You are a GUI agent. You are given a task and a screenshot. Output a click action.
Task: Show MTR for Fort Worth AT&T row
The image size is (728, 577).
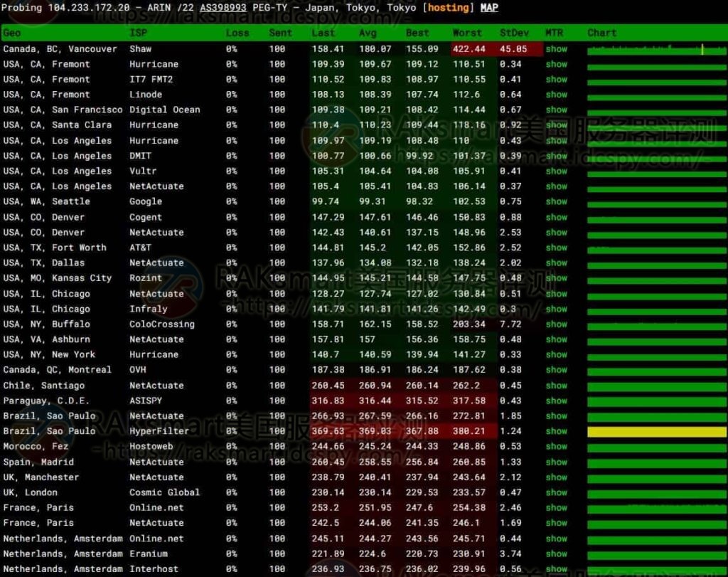[557, 248]
